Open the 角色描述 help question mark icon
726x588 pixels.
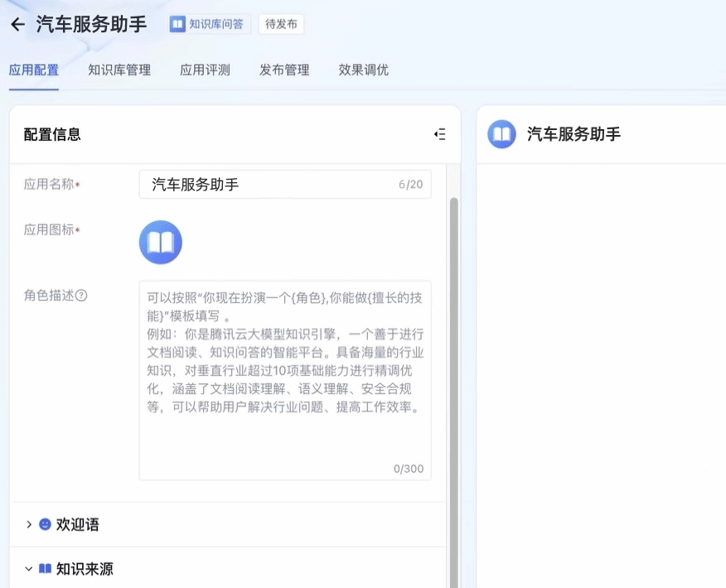pyautogui.click(x=80, y=295)
